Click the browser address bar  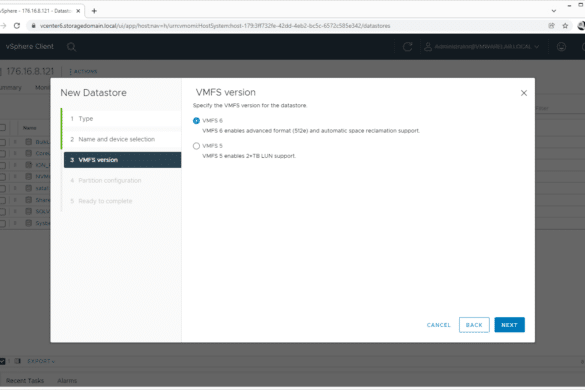tap(215, 26)
